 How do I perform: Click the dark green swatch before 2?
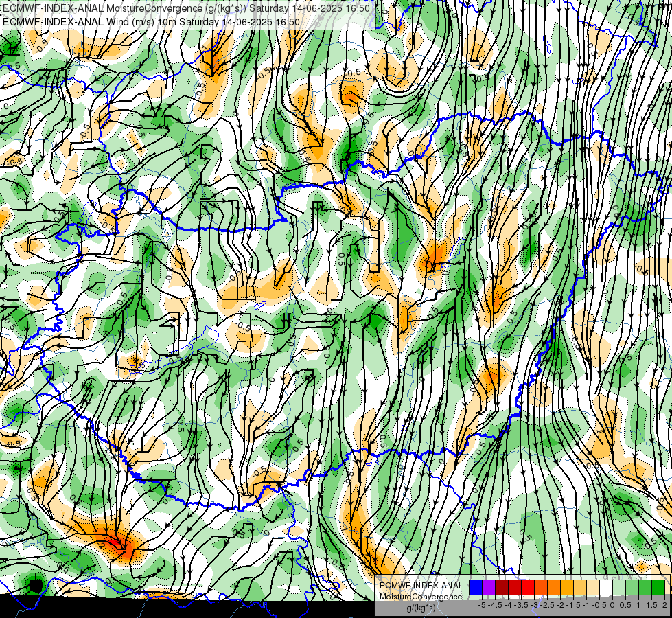(x=658, y=588)
